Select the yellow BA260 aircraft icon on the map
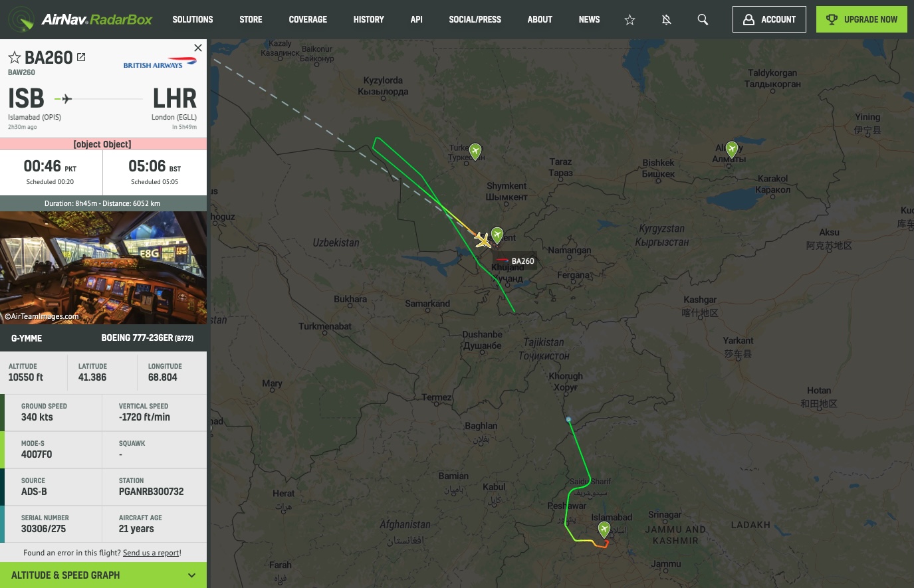Viewport: 914px width, 588px height. point(483,239)
